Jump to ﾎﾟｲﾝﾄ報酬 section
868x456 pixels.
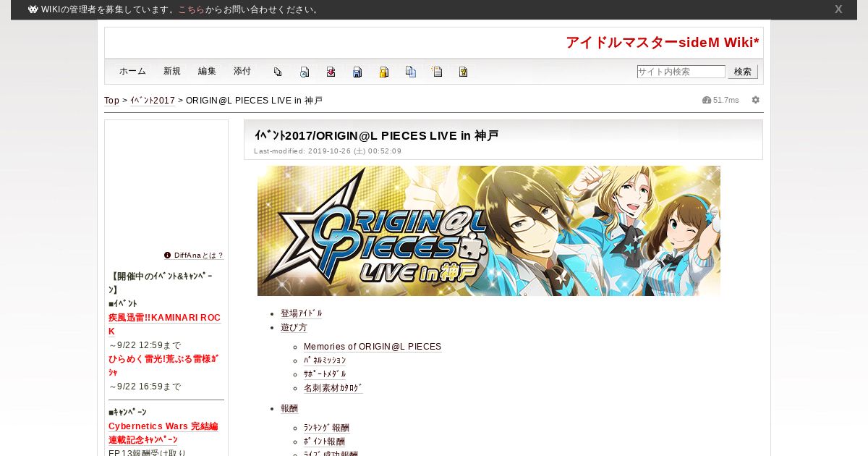click(324, 442)
